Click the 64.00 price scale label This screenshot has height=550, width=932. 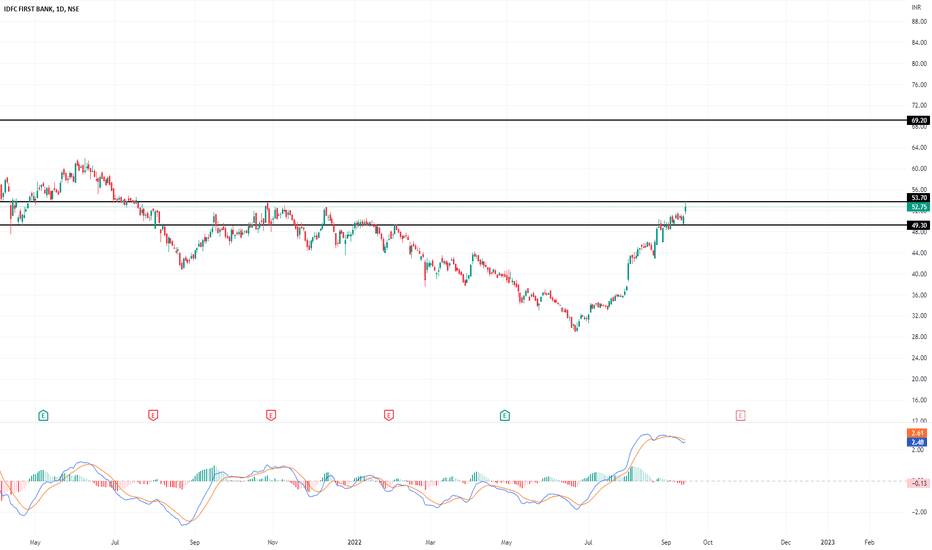click(919, 147)
